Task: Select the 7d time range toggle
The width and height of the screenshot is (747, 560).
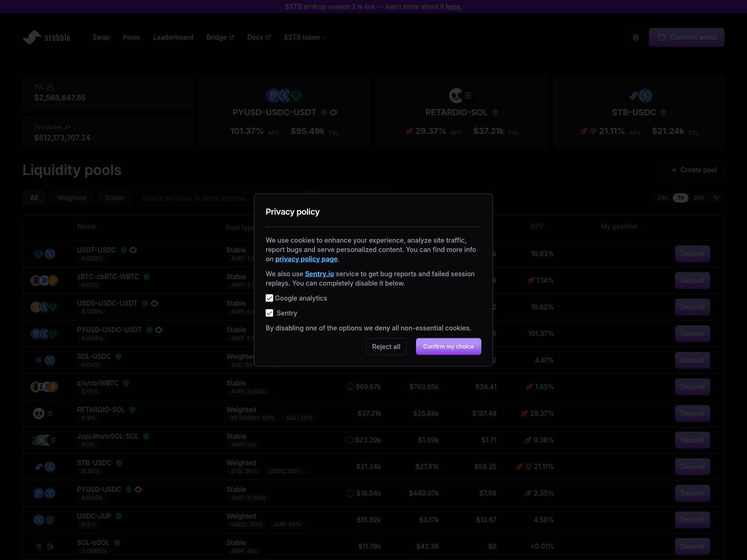Action: (x=680, y=198)
